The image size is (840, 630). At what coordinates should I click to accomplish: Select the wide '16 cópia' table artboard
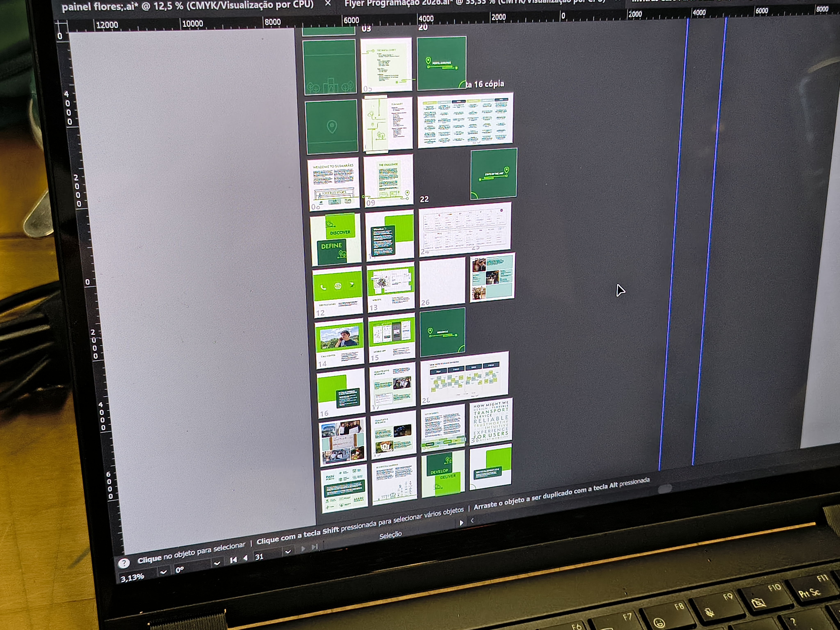coord(465,121)
